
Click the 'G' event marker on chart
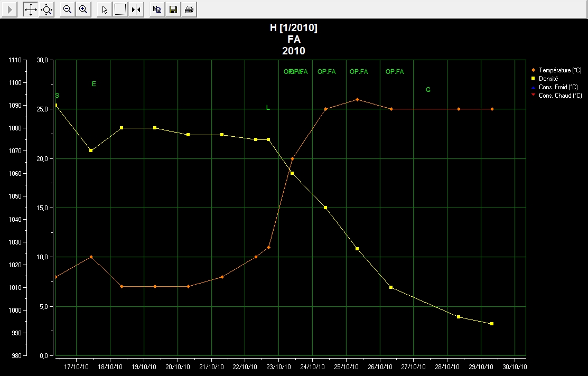coord(428,90)
